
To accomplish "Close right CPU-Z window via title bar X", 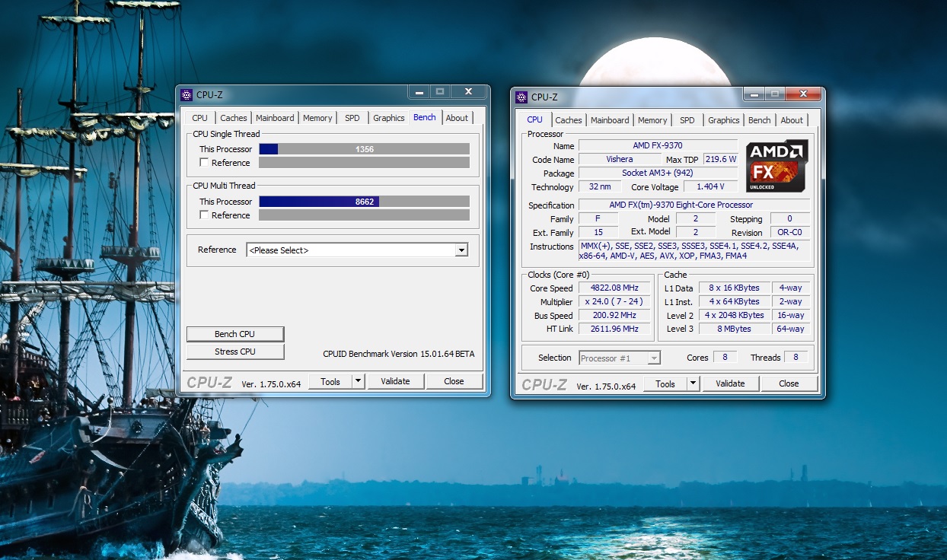I will [804, 94].
